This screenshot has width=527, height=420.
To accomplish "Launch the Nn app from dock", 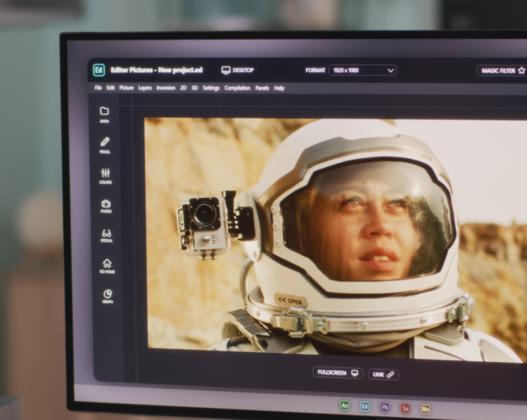I will [425, 409].
